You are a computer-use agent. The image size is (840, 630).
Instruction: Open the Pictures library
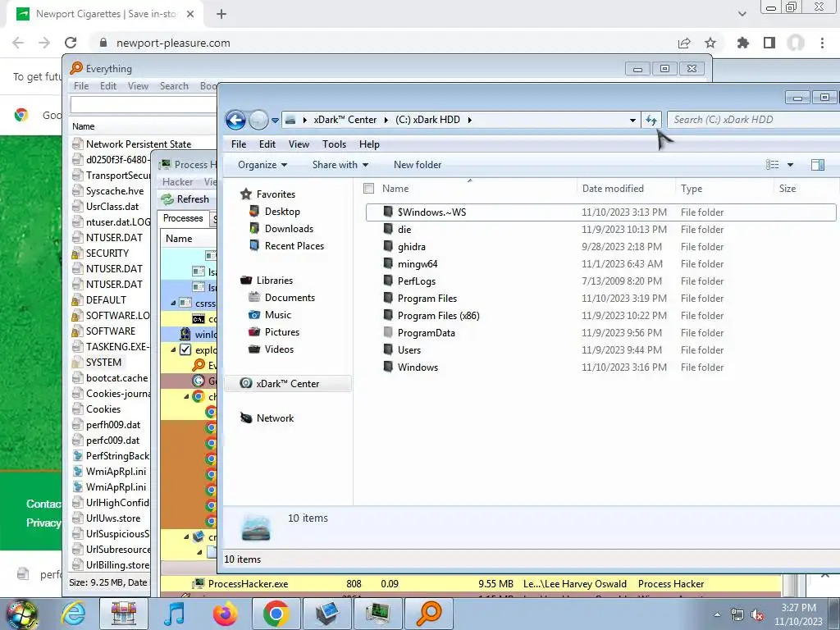(282, 331)
